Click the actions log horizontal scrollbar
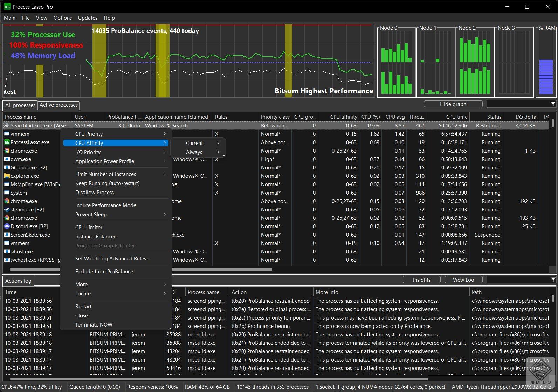 pos(219,379)
